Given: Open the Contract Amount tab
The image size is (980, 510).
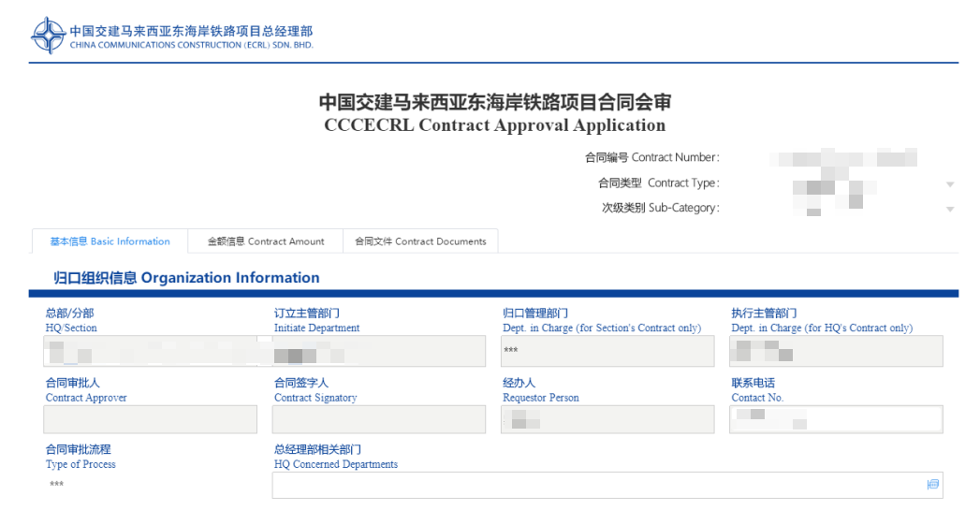Looking at the screenshot, I should [x=266, y=241].
